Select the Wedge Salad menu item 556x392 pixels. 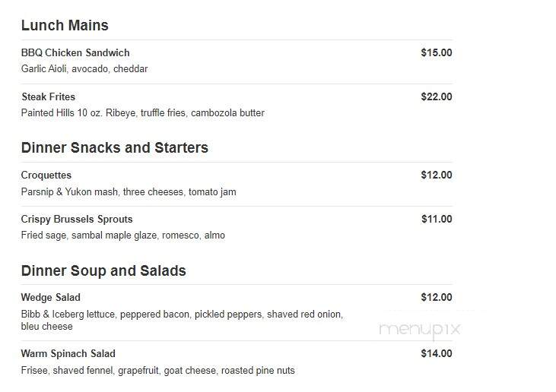[51, 298]
